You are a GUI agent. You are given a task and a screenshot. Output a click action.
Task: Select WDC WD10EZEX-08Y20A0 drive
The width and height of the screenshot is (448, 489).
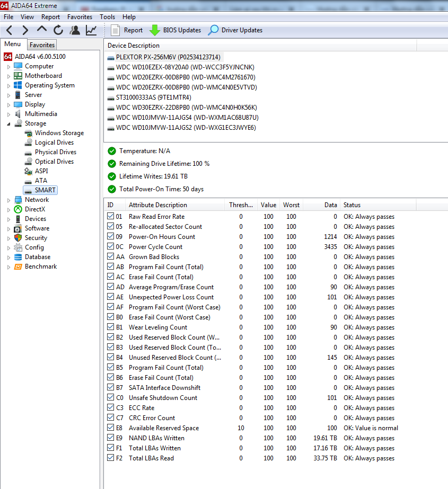coord(185,67)
